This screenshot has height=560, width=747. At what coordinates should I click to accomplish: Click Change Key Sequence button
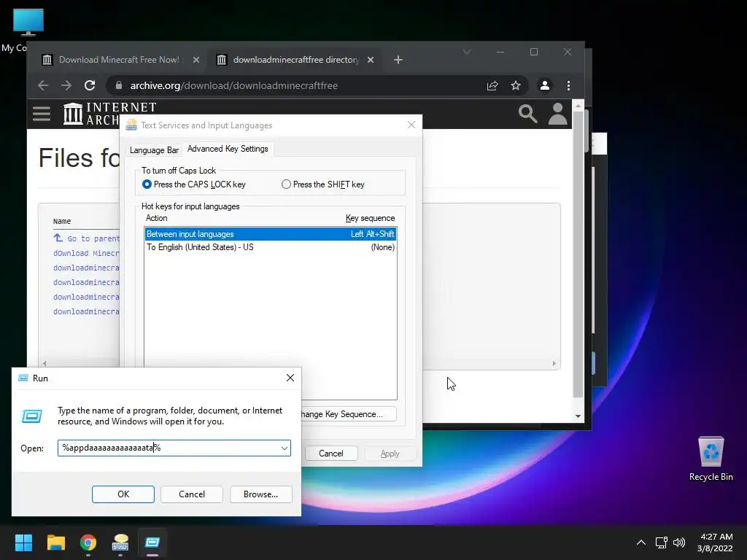(349, 414)
